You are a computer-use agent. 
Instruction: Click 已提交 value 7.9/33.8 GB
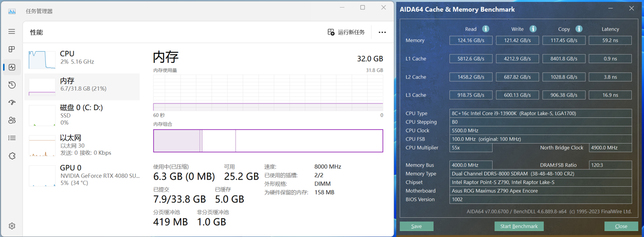pos(180,199)
